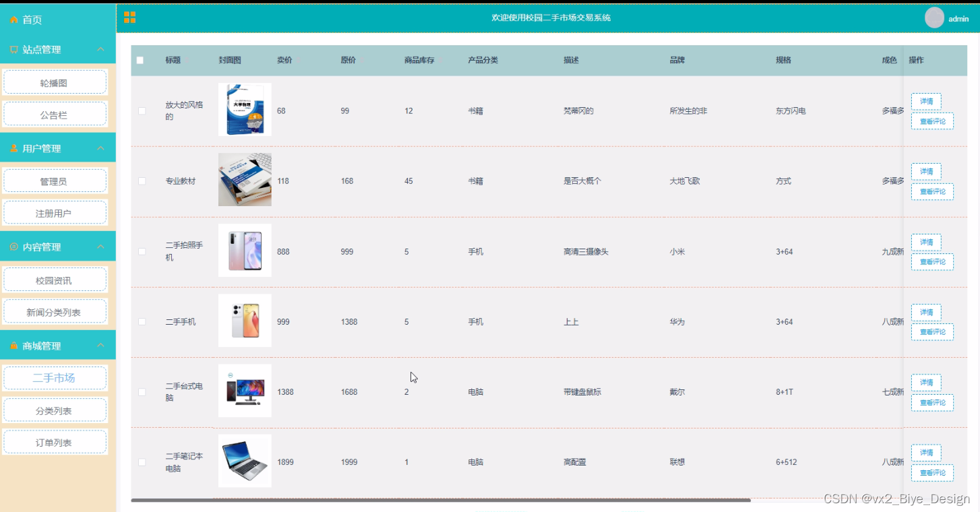Open the 新闻分类列表 menu item
Image resolution: width=980 pixels, height=512 pixels.
pos(55,313)
